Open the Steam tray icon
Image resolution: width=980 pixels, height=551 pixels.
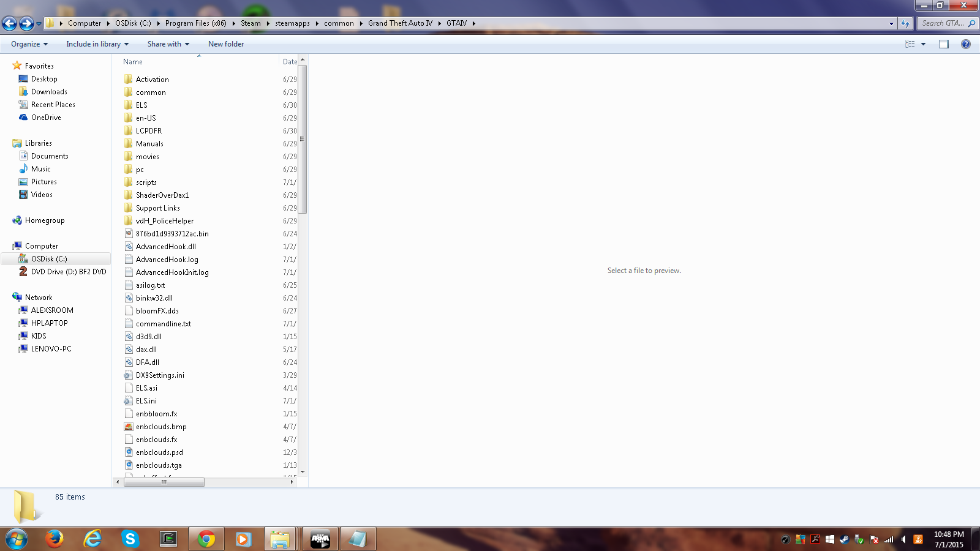coord(844,539)
